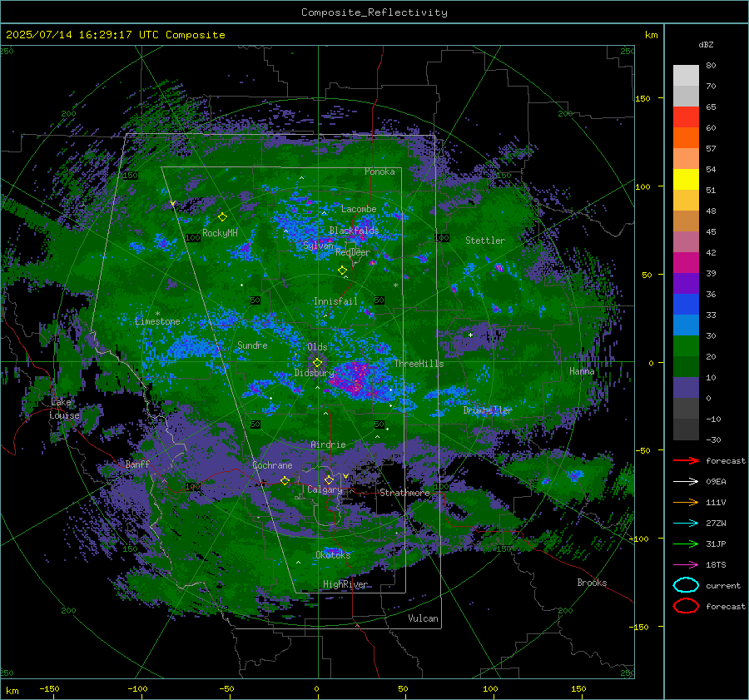This screenshot has width=749, height=700.
Task: Click the Olds label
Action: [x=317, y=347]
